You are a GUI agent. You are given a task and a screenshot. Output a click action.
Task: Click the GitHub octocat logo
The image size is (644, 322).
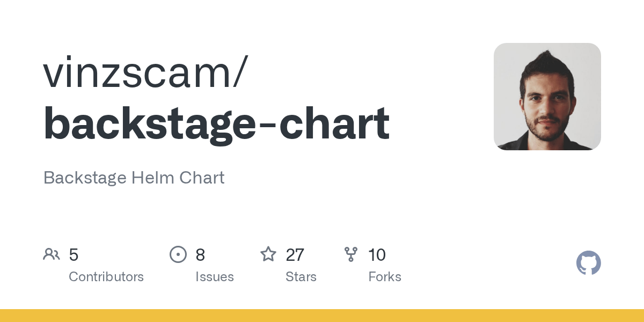(x=588, y=263)
